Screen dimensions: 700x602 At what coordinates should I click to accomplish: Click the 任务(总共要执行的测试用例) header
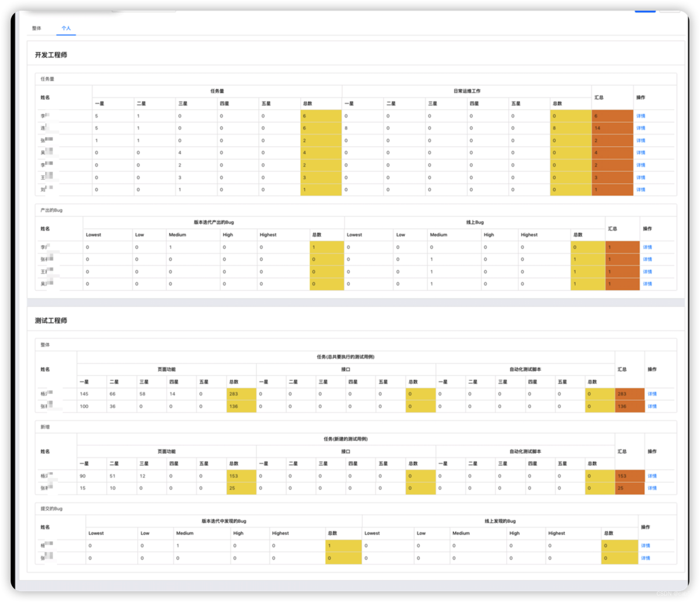[345, 357]
